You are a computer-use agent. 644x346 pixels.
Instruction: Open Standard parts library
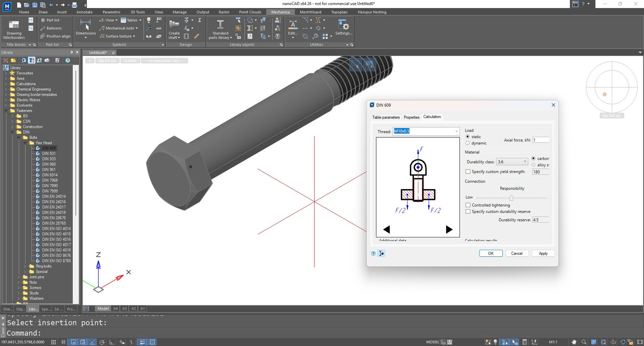pyautogui.click(x=221, y=29)
